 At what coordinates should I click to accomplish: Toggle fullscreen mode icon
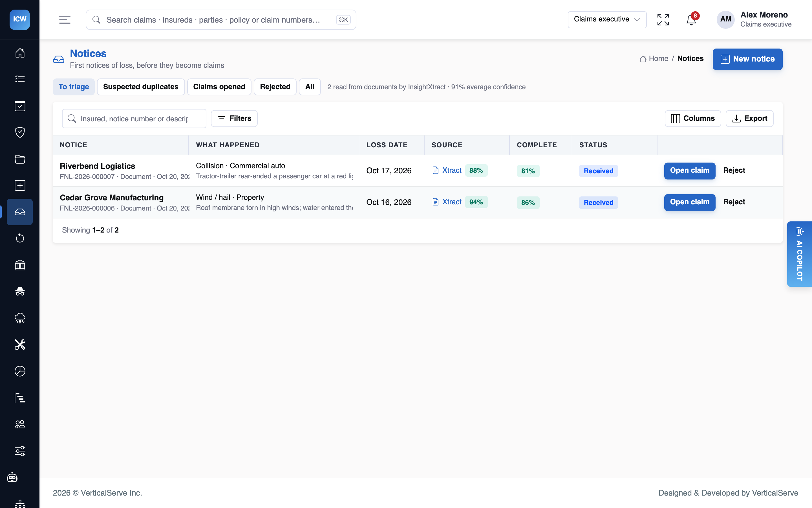click(x=663, y=19)
